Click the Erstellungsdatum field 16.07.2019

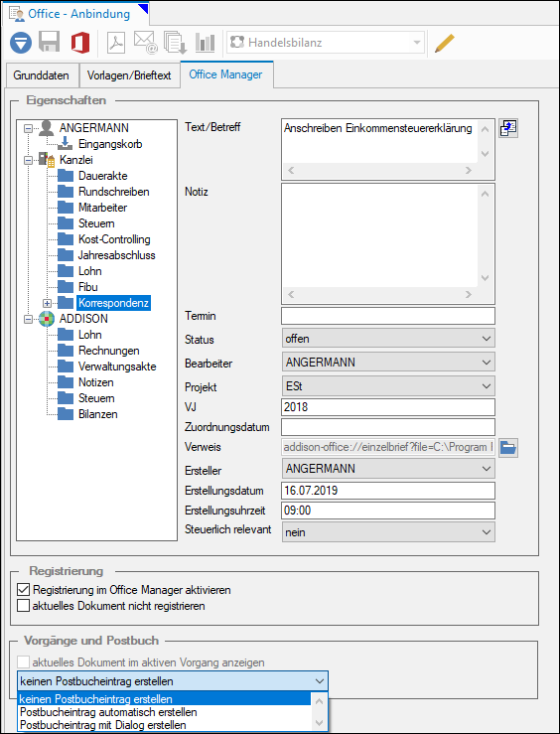[388, 491]
